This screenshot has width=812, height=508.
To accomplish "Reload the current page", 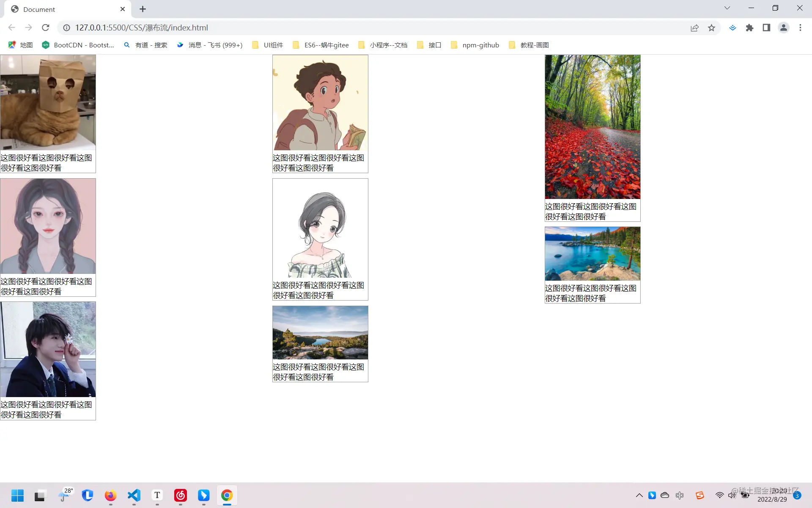I will click(x=46, y=28).
